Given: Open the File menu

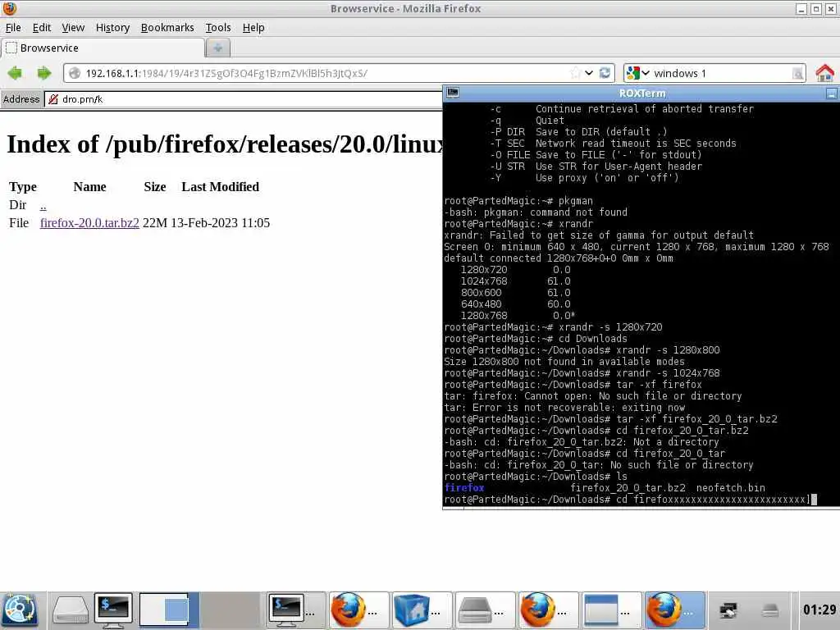Looking at the screenshot, I should coord(13,27).
